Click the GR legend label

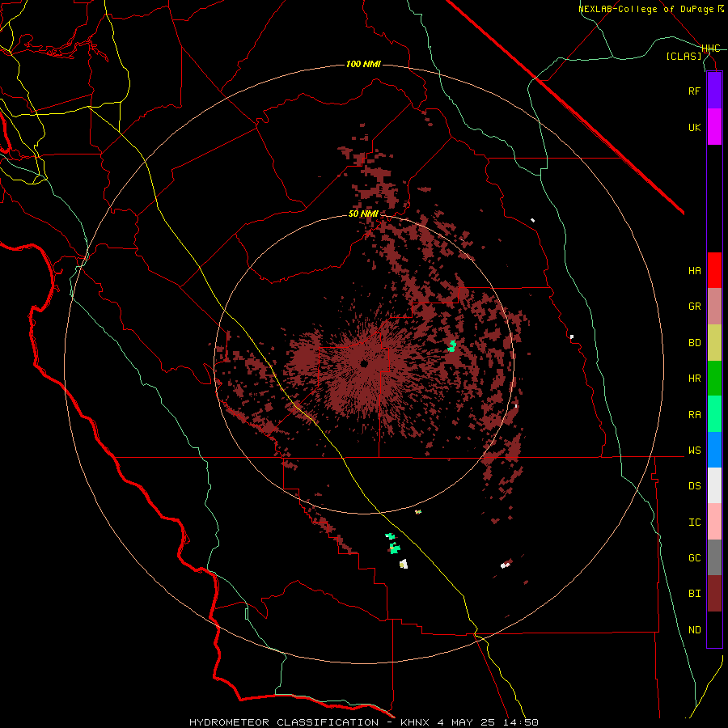click(694, 307)
